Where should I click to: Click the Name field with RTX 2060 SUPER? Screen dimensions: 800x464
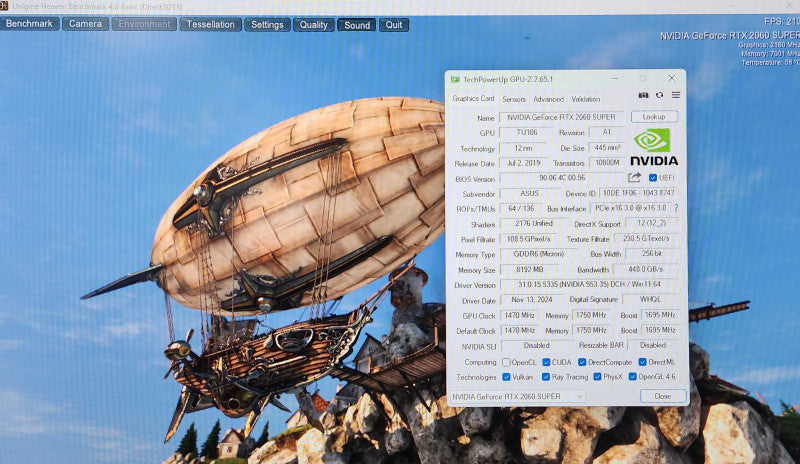pos(561,117)
